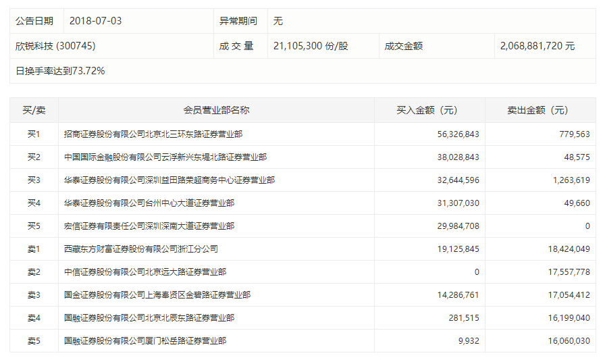Viewport: 603px width, 364px height.
Task: Click the 日换手率达到73.72% note
Action: 60,70
